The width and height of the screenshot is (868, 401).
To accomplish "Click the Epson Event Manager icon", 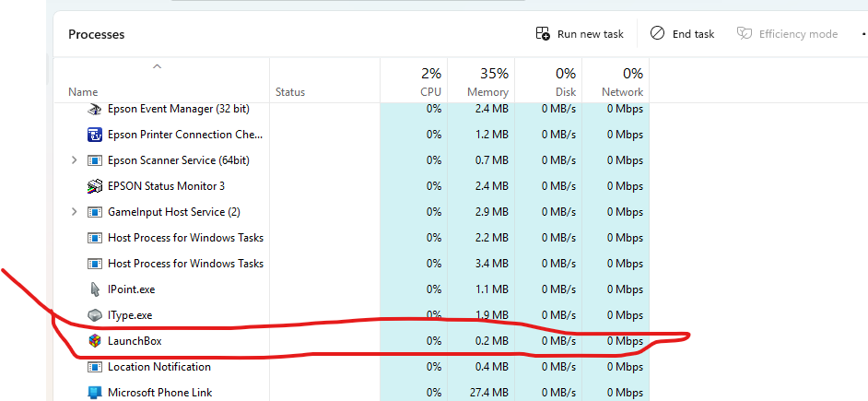I will click(x=95, y=109).
